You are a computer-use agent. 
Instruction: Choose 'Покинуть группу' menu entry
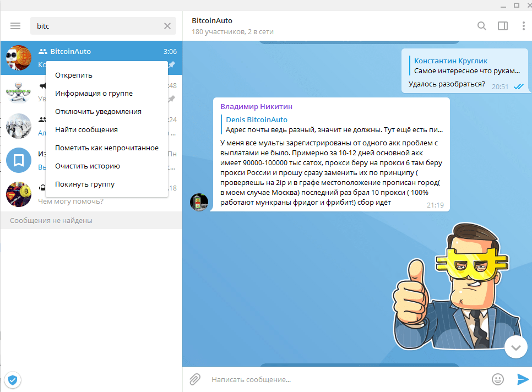point(107,184)
